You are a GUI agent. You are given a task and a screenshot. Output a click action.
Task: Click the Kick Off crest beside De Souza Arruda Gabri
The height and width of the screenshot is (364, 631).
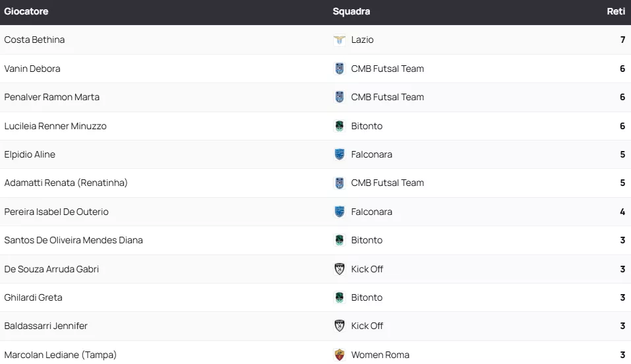coord(340,269)
